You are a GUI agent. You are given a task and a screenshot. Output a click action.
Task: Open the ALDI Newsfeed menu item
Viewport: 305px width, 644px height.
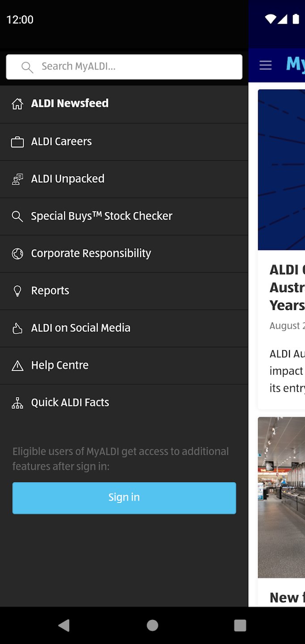pyautogui.click(x=70, y=103)
